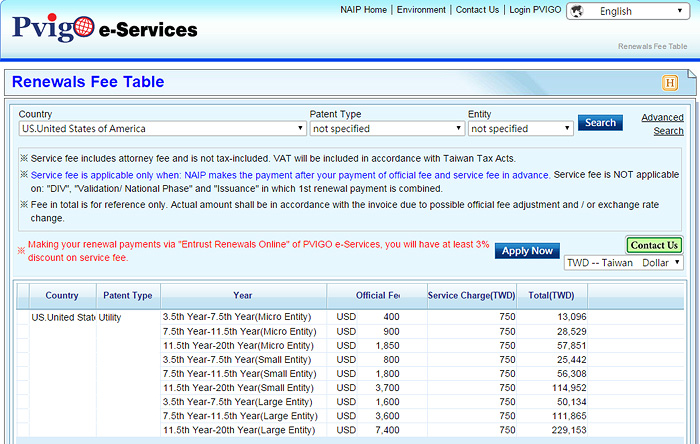
Task: Click the blue Search button
Action: [x=600, y=123]
